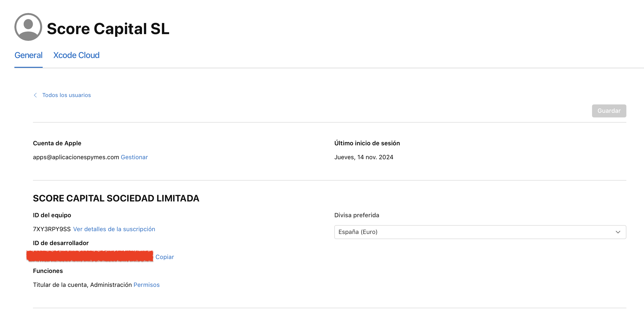Image resolution: width=644 pixels, height=311 pixels.
Task: Click the back chevron before Todos los usuarios
Action: [x=35, y=95]
